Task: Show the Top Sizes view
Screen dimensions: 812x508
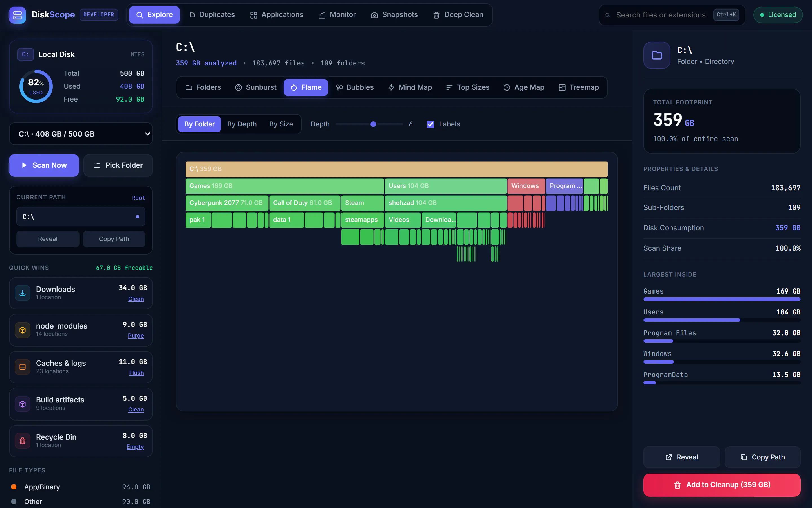Action: click(468, 87)
